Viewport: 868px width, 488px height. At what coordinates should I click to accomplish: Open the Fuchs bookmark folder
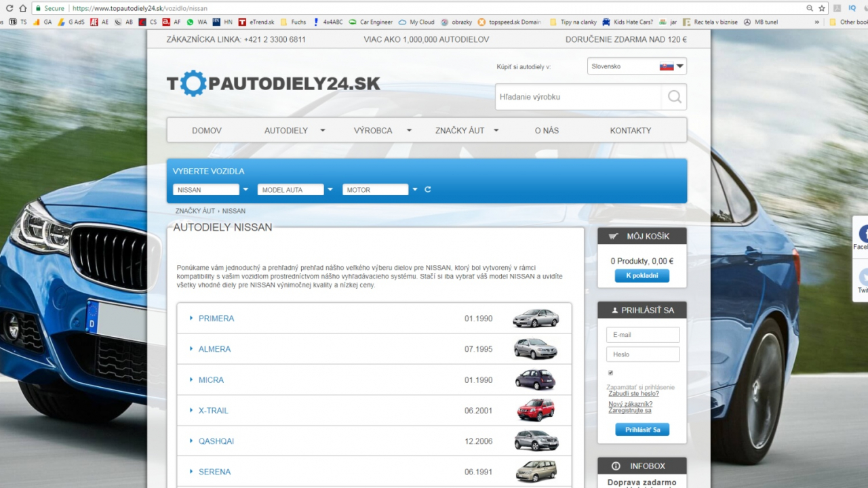tap(293, 22)
